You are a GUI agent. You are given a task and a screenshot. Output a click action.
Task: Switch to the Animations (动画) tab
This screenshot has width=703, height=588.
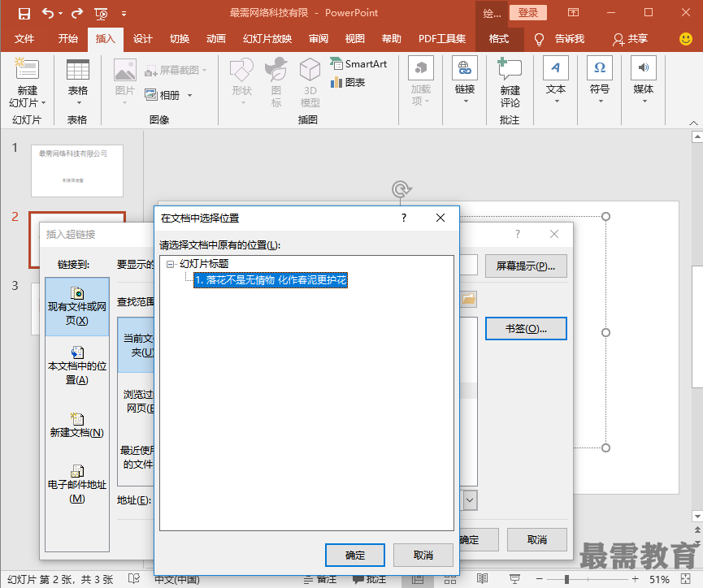click(x=215, y=39)
